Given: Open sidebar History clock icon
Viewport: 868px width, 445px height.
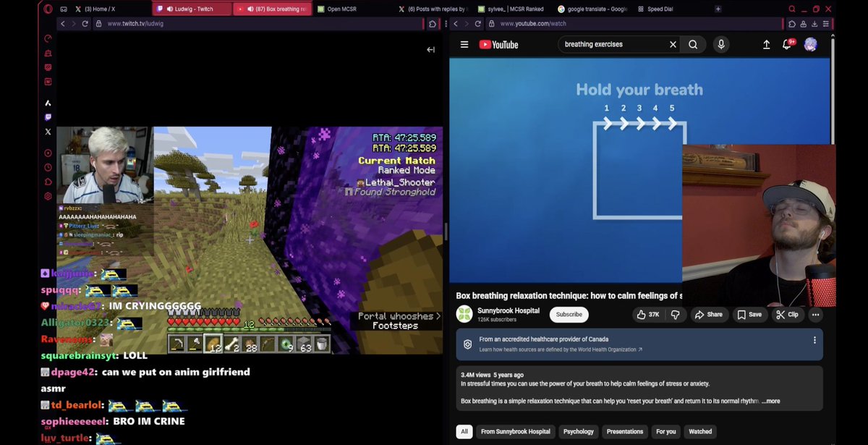Looking at the screenshot, I should tap(48, 167).
